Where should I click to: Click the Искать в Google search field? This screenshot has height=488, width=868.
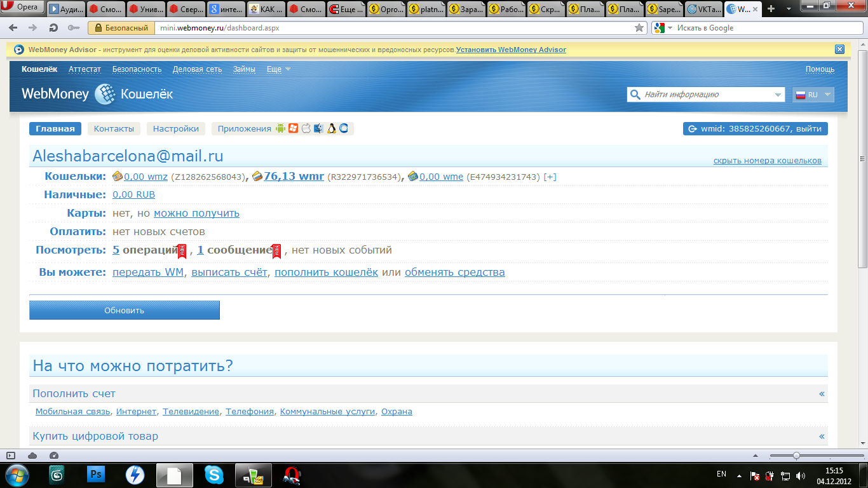click(767, 28)
